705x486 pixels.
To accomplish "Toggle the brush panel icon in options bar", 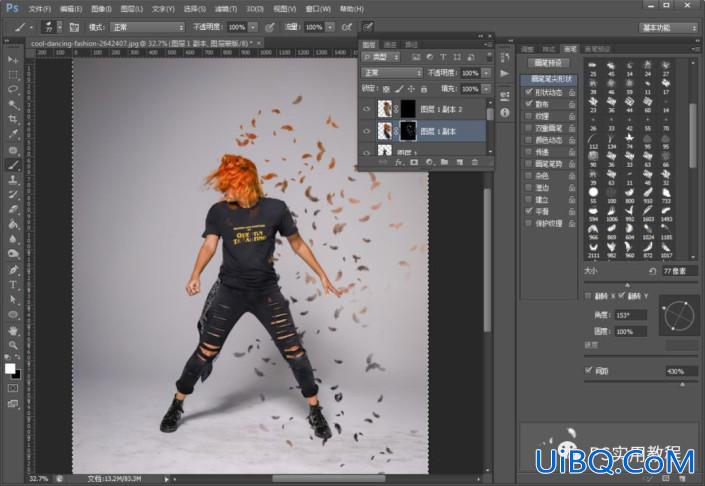I will (74, 27).
